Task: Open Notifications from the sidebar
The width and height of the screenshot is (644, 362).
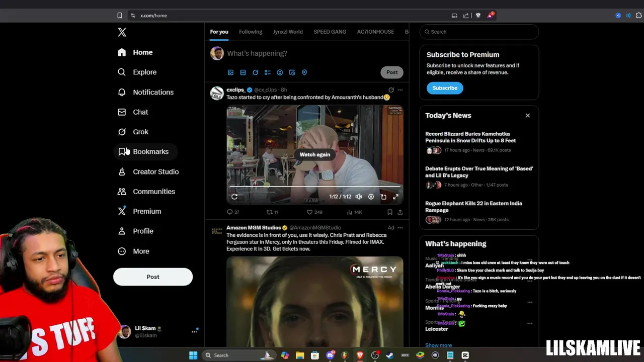Action: coord(146,92)
